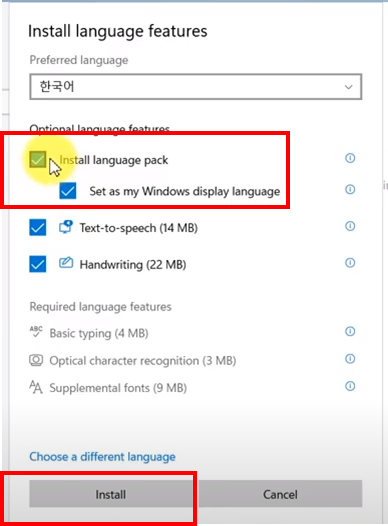Show info for Optical character recognition
This screenshot has height=526, width=388.
tap(350, 359)
